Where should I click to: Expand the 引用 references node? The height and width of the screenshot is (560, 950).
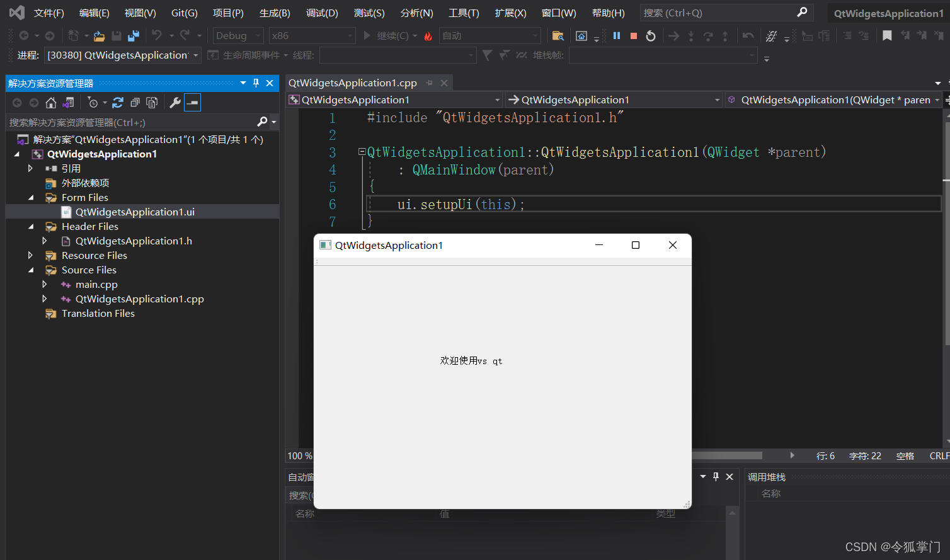31,169
